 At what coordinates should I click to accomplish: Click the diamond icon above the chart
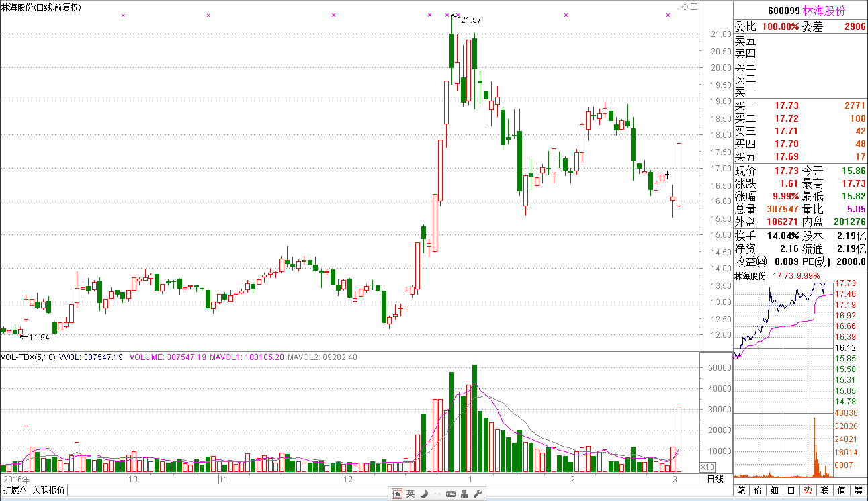point(685,7)
